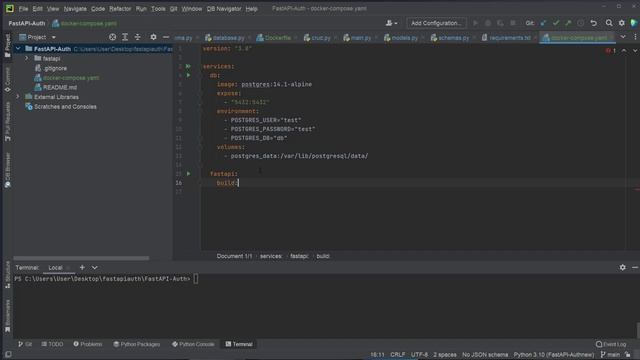Open the TODO tool window
Image resolution: width=640 pixels, height=360 pixels.
click(x=52, y=344)
